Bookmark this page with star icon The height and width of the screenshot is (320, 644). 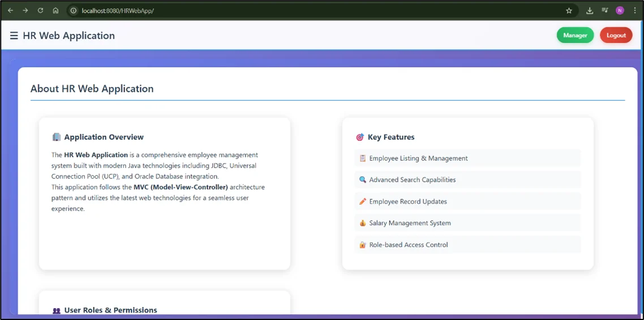pyautogui.click(x=569, y=11)
